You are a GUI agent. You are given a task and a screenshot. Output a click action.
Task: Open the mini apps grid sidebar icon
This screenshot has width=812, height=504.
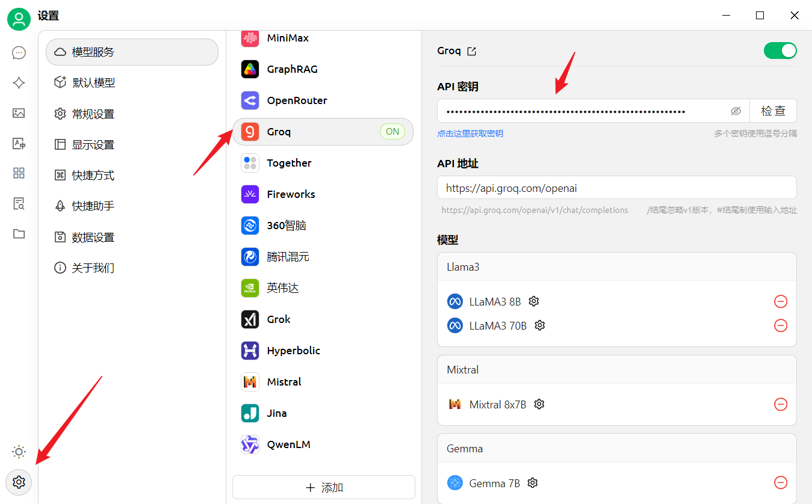click(x=19, y=173)
